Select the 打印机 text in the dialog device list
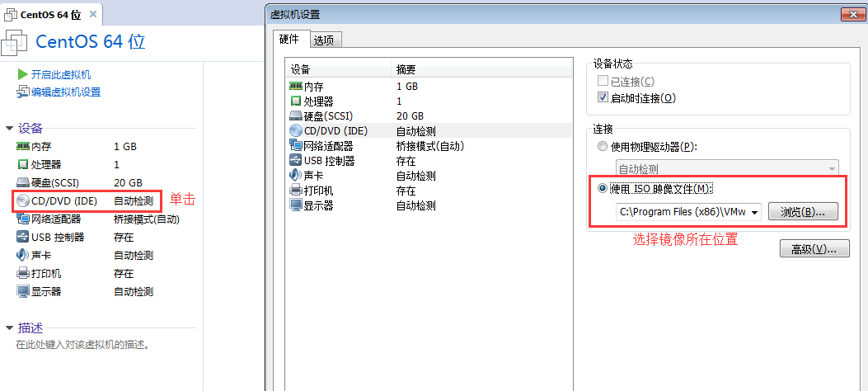The image size is (868, 391). 318,191
